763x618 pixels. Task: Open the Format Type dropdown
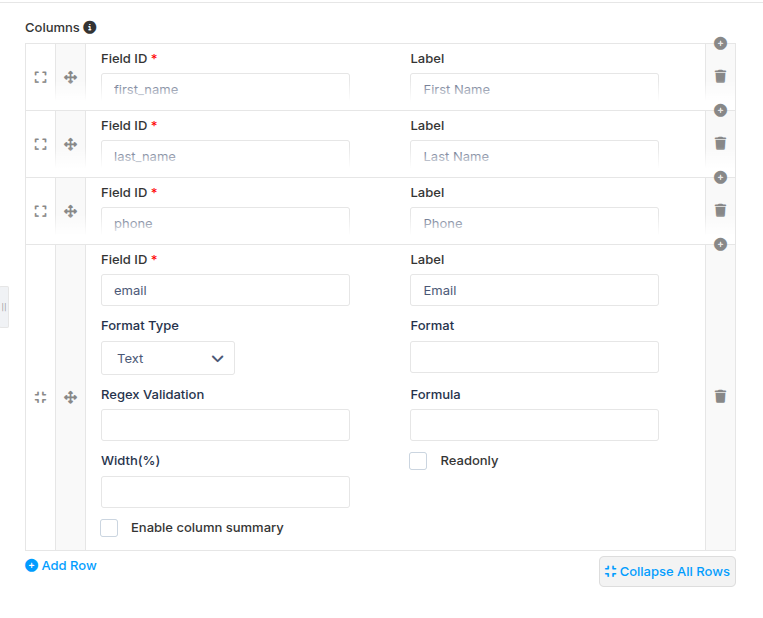pos(168,358)
